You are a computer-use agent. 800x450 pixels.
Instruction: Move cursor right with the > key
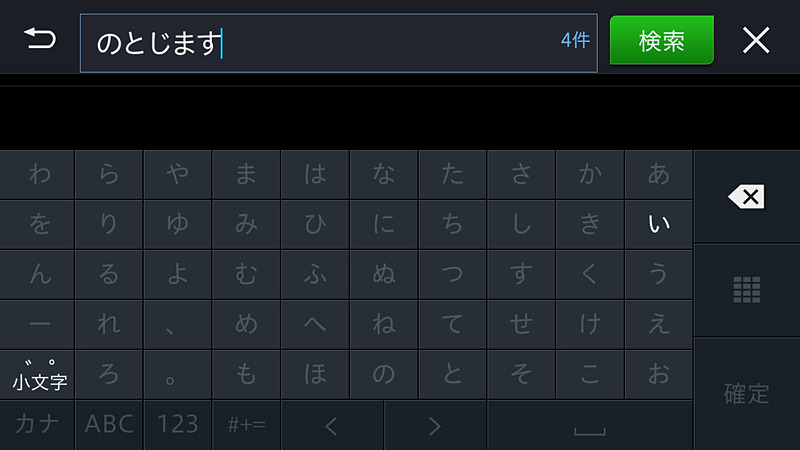coord(435,425)
